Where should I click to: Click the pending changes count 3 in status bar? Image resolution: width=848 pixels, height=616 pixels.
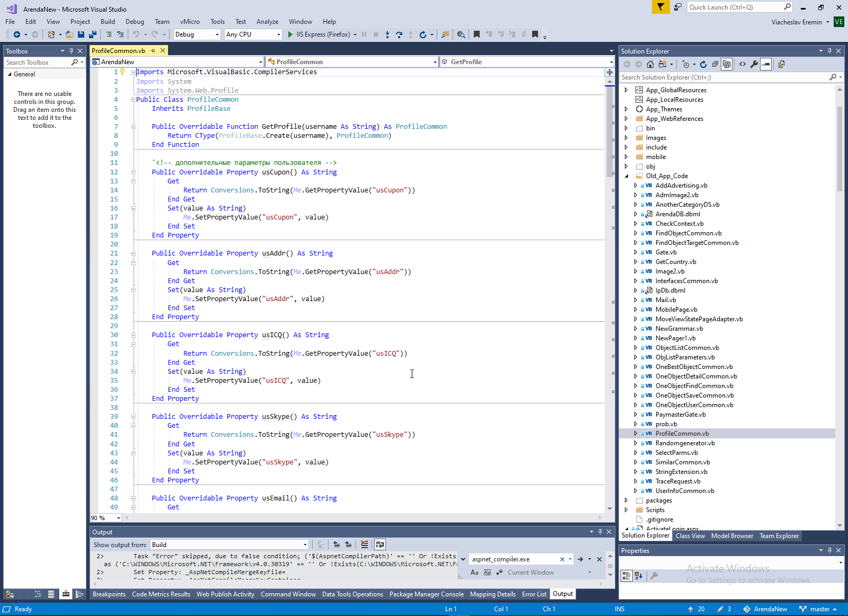[724, 609]
